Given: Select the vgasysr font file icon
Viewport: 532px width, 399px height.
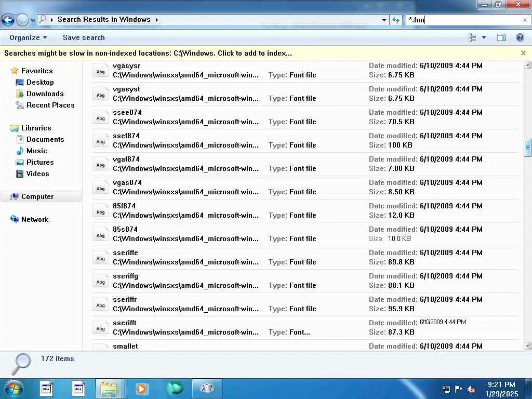Looking at the screenshot, I should tap(100, 71).
